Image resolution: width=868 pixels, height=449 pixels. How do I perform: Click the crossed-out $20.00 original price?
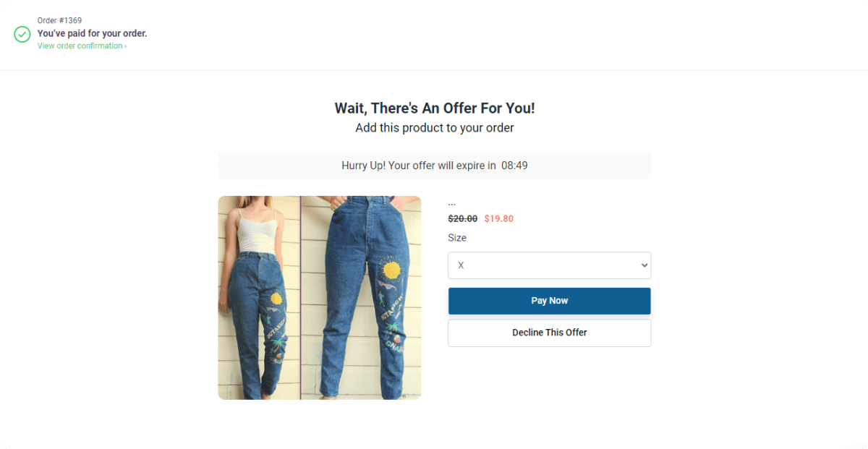pyautogui.click(x=463, y=218)
